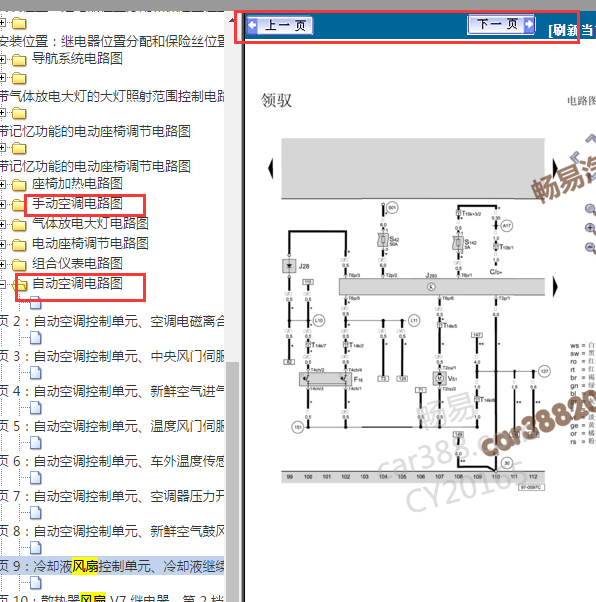The width and height of the screenshot is (596, 602).
Task: Click the document icon above 页 2
Action: coord(36,303)
